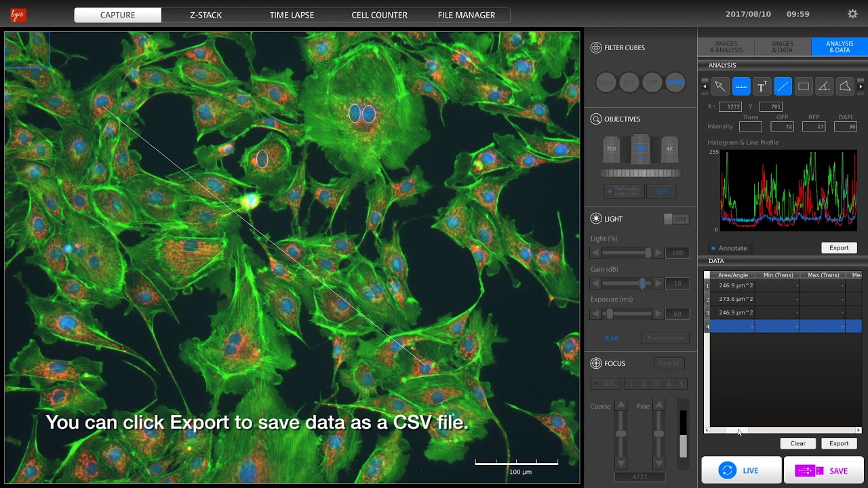Open the Time Lapse tab

point(292,15)
